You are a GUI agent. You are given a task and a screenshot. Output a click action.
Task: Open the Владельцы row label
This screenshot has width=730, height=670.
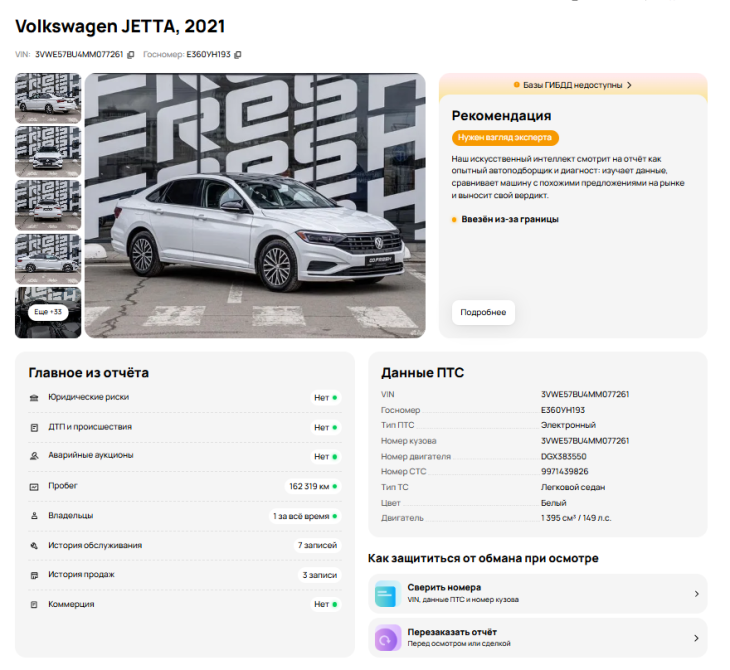pos(71,515)
